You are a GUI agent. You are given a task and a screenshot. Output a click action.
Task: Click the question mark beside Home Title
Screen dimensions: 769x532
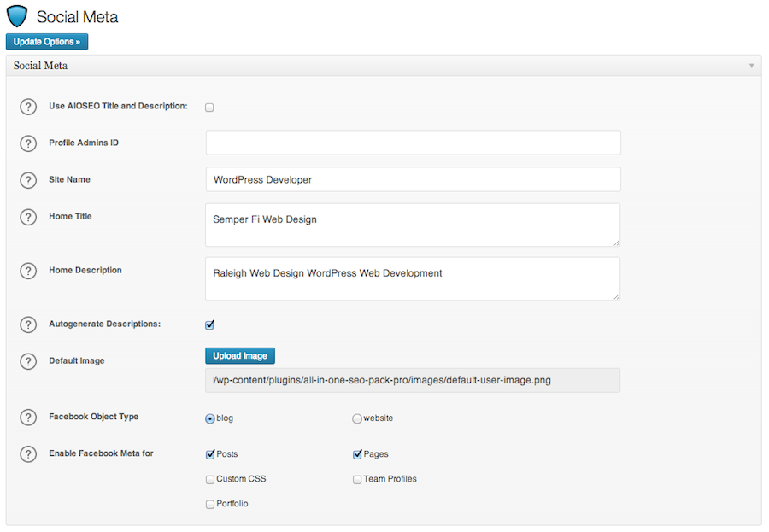[x=28, y=217]
